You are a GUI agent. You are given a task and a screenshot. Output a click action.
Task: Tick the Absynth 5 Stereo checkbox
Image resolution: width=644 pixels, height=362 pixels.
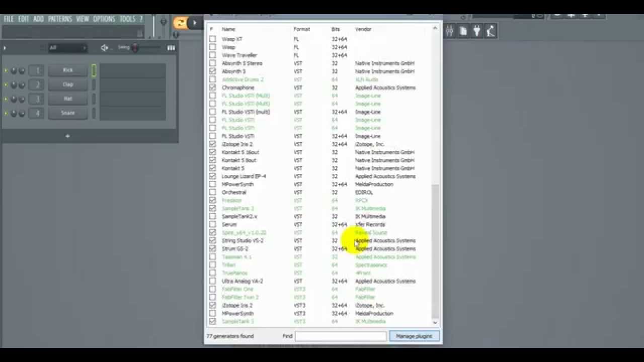213,63
